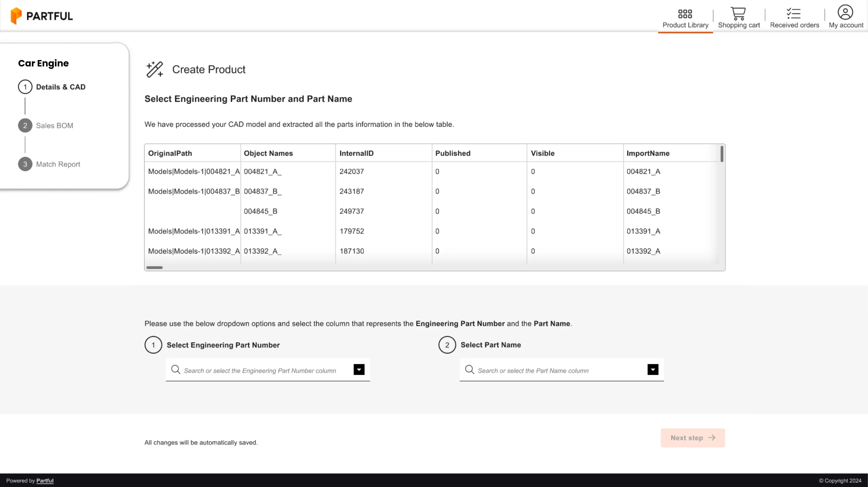Go to the Product Library tab label

coord(685,25)
